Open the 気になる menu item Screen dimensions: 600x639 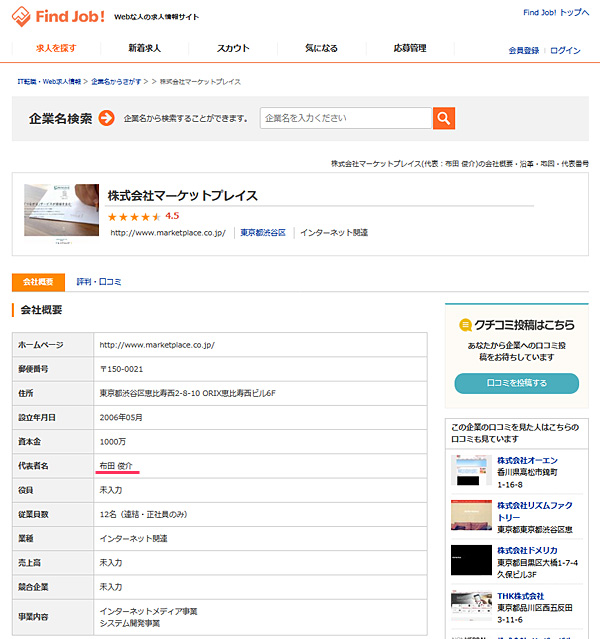[x=321, y=48]
